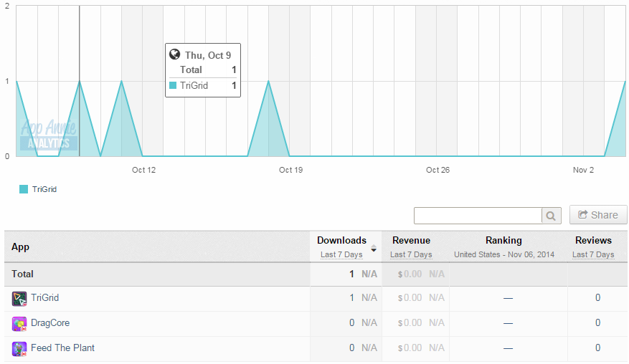
Task: Click the Oct 26 axis label
Action: coord(438,170)
